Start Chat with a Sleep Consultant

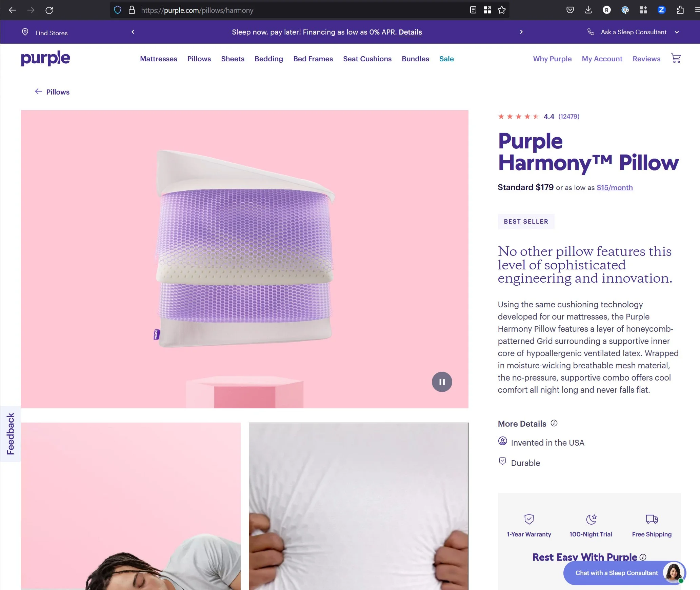[624, 573]
